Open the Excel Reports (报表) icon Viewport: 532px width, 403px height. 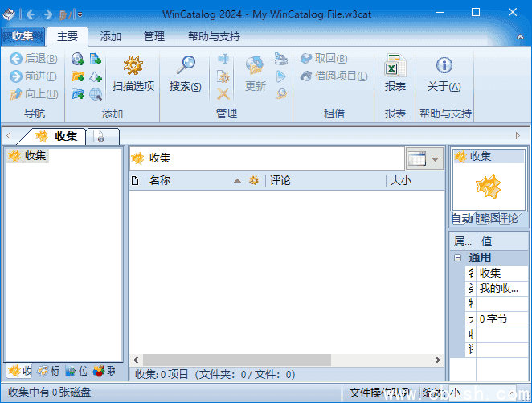395,65
